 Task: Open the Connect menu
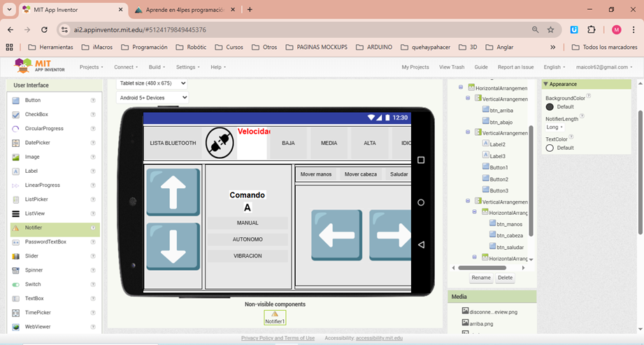126,67
